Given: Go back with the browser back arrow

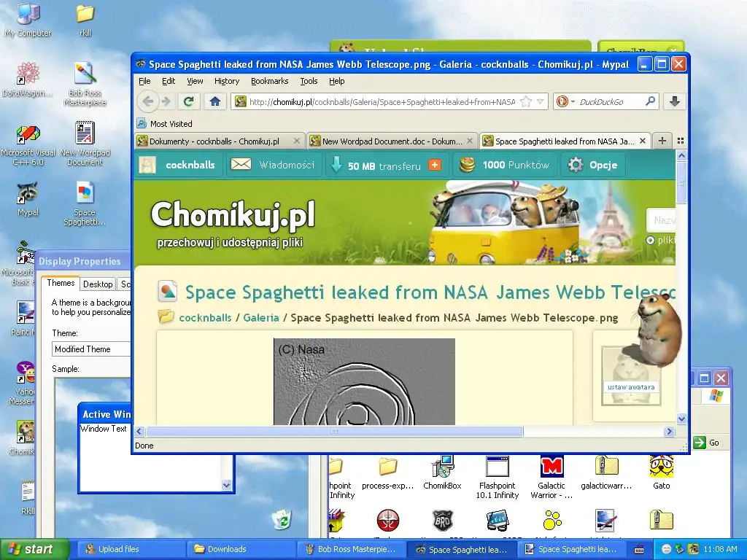Looking at the screenshot, I should pos(147,101).
